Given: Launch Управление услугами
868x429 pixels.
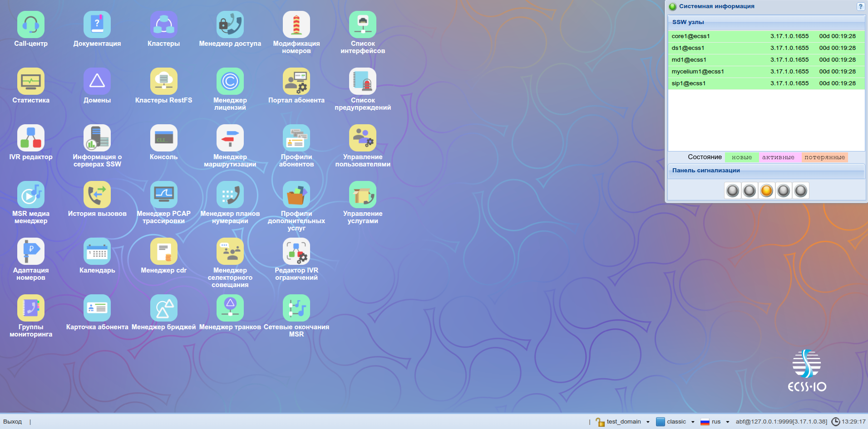Looking at the screenshot, I should pyautogui.click(x=363, y=195).
